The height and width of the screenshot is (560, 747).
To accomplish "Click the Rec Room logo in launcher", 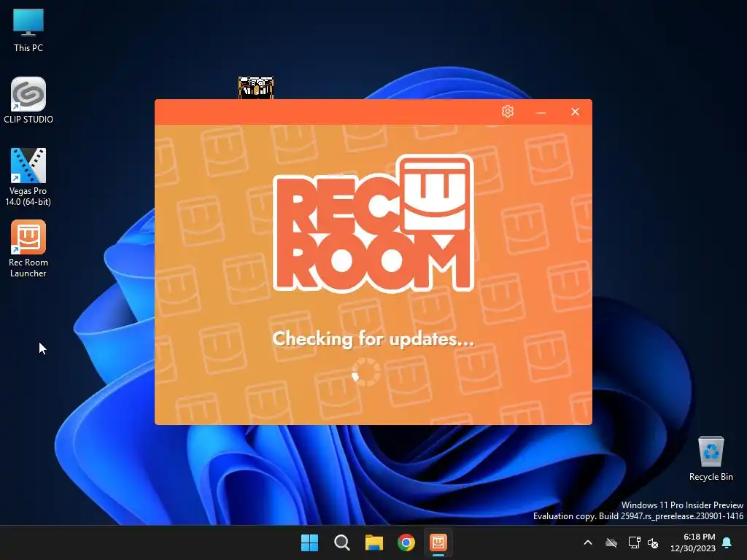I will [x=373, y=223].
